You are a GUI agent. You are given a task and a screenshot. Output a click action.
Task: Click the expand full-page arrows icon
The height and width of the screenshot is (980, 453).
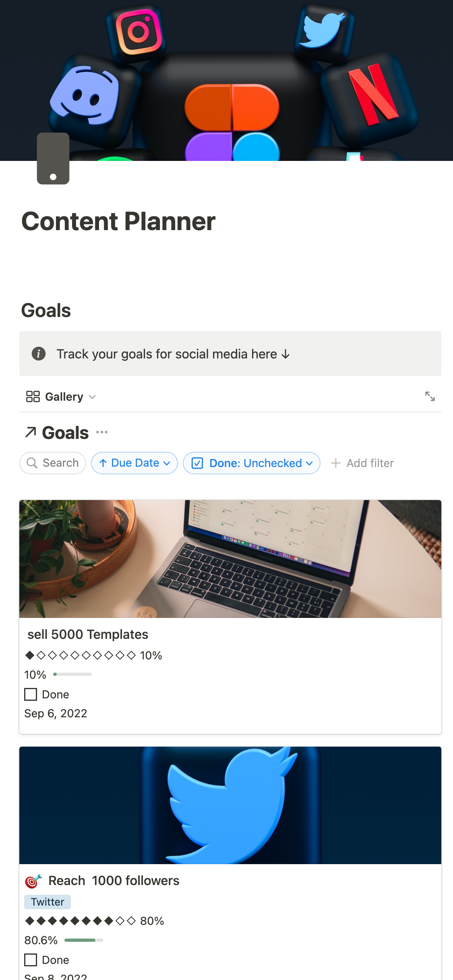[430, 396]
